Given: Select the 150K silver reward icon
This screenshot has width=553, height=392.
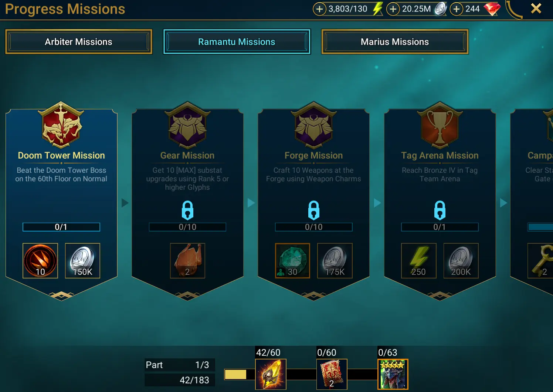Looking at the screenshot, I should [82, 261].
